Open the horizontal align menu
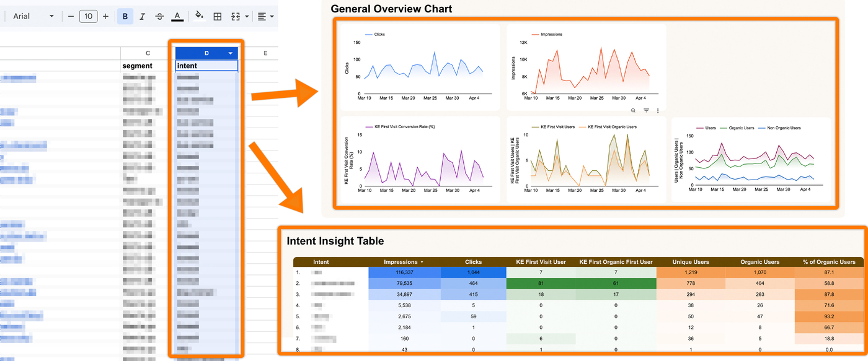868x361 pixels. (x=267, y=16)
